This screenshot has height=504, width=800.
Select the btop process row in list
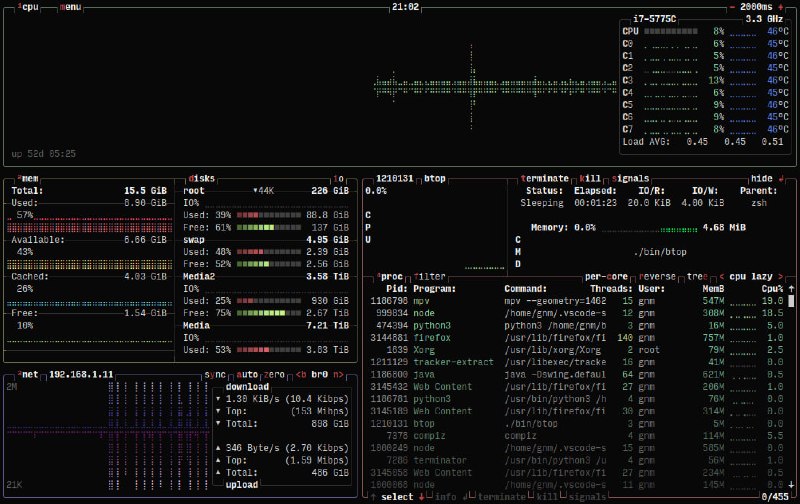577,423
